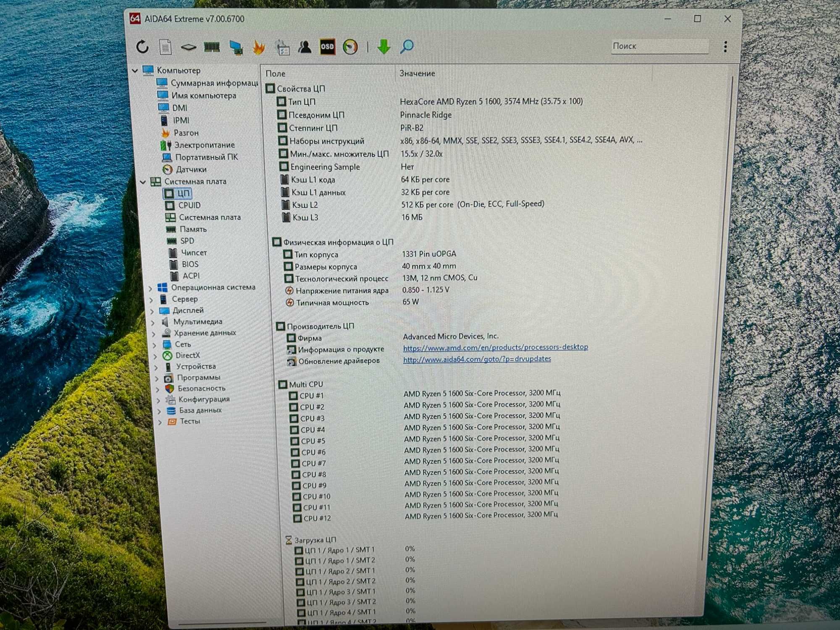The height and width of the screenshot is (630, 840).
Task: Select Портативный ПК tree item
Action: pos(200,157)
